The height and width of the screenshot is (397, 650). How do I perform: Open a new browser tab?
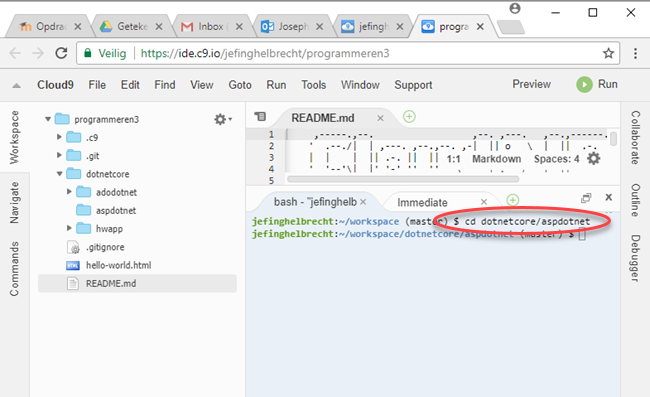pyautogui.click(x=511, y=27)
